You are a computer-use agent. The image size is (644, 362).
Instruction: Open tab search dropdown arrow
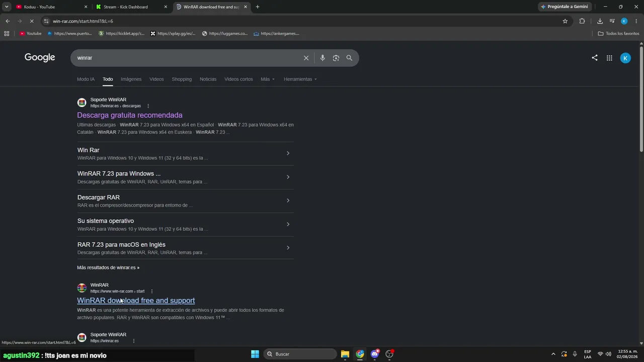[x=7, y=7]
